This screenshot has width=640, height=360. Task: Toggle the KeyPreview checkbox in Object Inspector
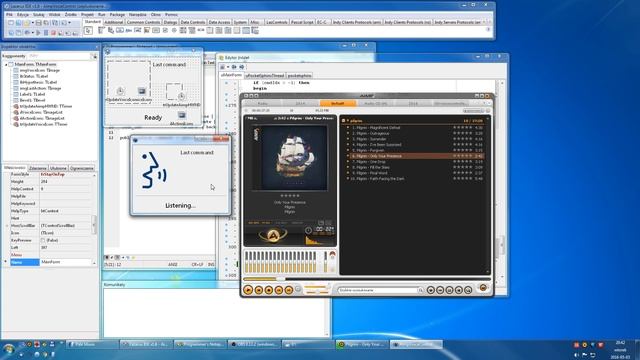click(x=43, y=240)
